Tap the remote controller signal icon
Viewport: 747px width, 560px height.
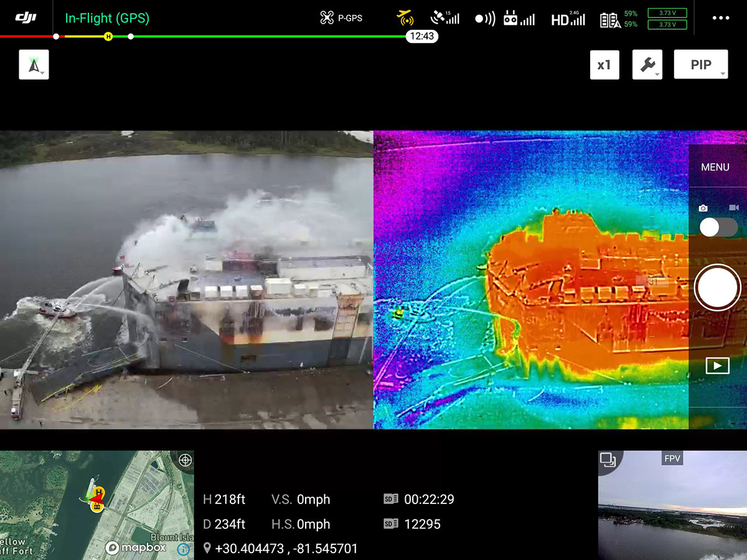pos(519,19)
